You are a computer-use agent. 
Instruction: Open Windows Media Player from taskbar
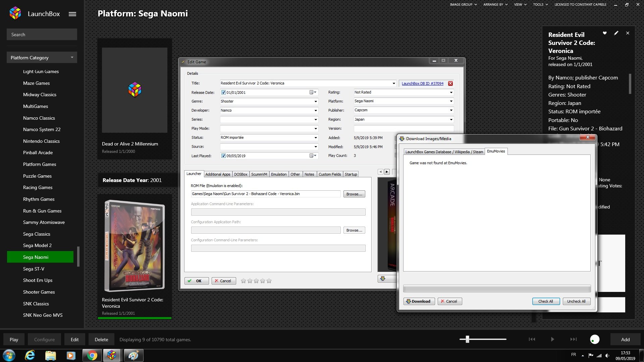coord(71,355)
